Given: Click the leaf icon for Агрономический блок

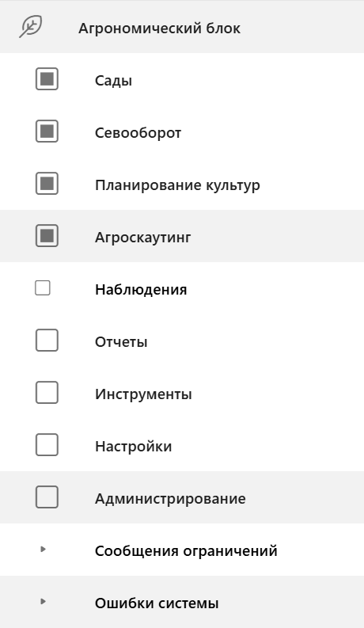Looking at the screenshot, I should [30, 27].
